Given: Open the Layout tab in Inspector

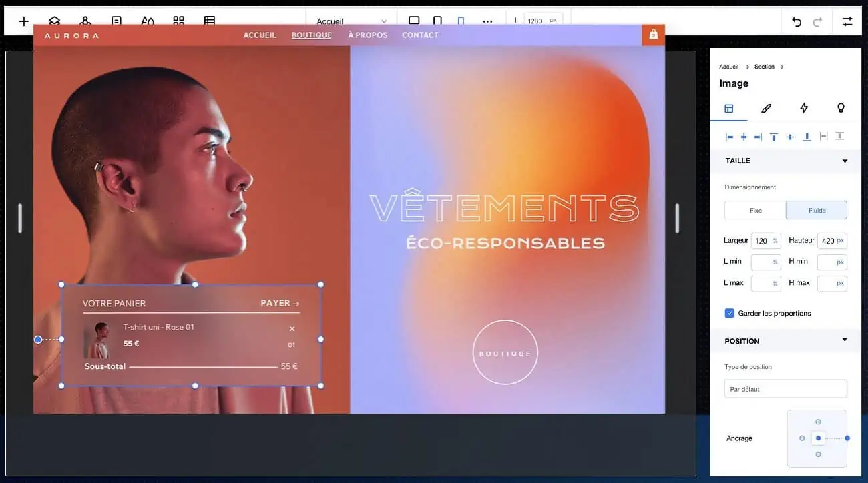Looking at the screenshot, I should [x=728, y=108].
